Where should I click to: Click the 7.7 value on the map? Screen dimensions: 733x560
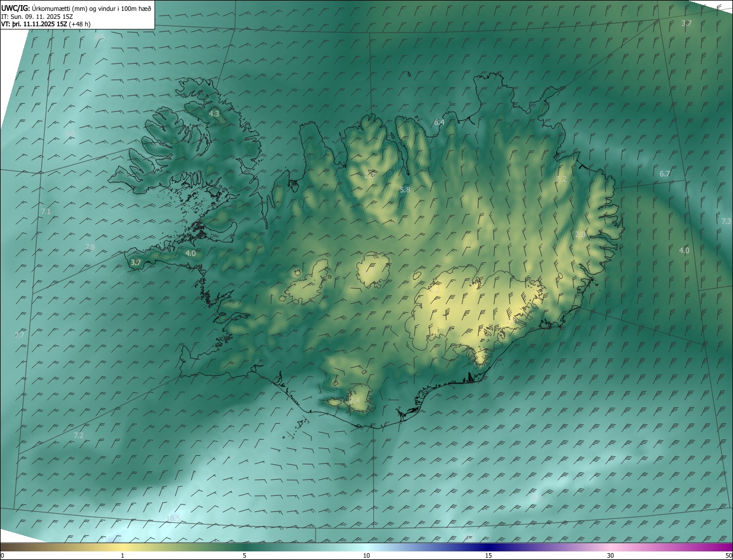click(x=19, y=335)
